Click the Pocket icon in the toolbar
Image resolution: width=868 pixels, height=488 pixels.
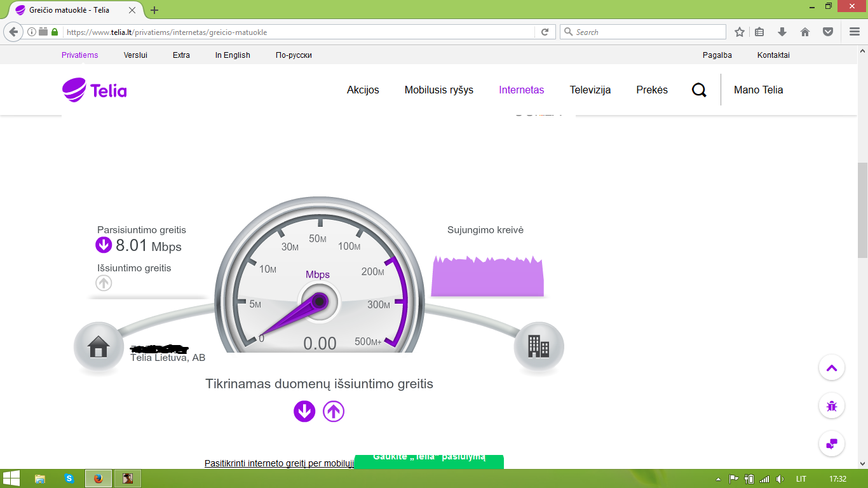coord(828,32)
